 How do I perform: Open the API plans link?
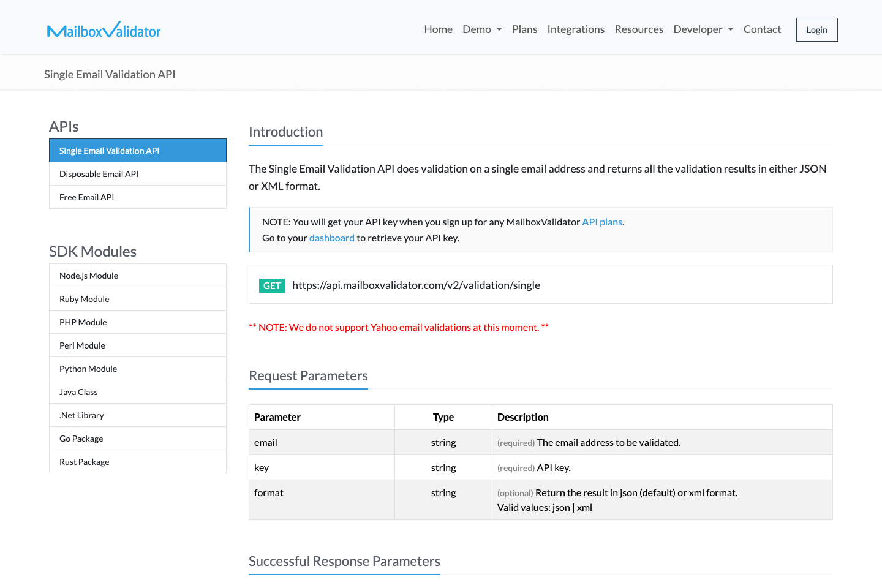[601, 222]
